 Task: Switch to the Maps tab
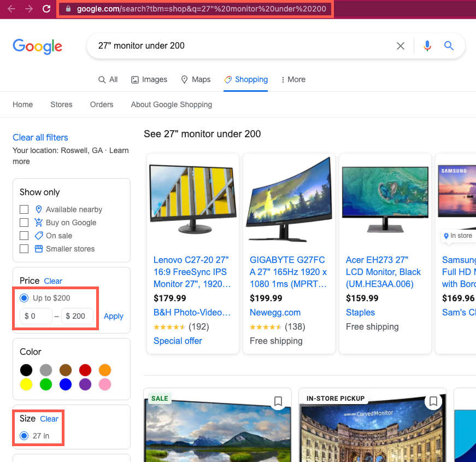point(196,80)
